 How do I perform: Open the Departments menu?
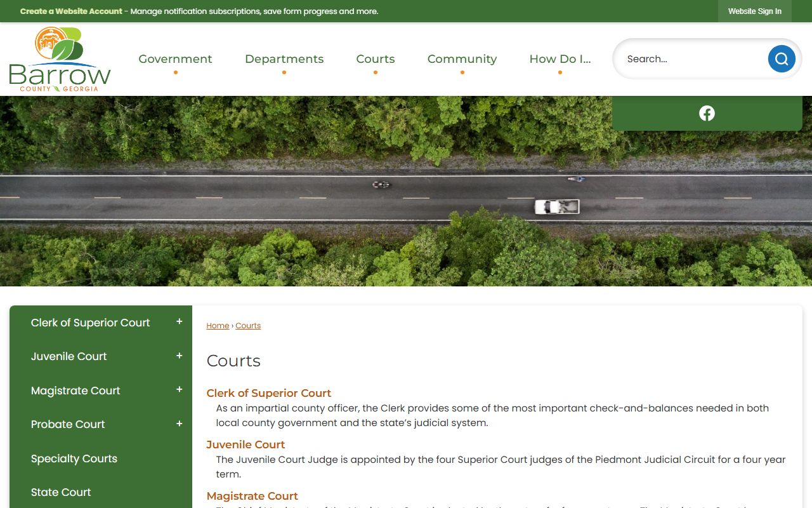(284, 59)
